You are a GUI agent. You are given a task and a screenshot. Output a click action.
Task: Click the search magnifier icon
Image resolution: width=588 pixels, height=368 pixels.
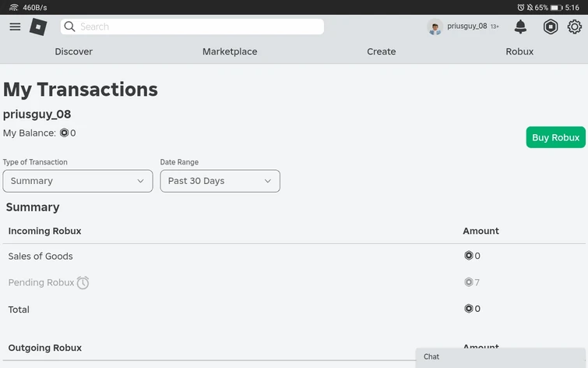click(70, 27)
